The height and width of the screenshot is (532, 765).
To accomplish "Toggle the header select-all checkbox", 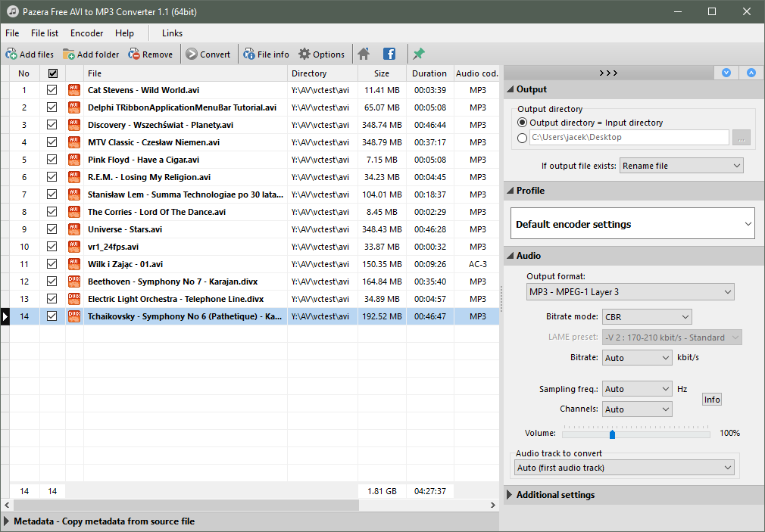I will [x=53, y=73].
